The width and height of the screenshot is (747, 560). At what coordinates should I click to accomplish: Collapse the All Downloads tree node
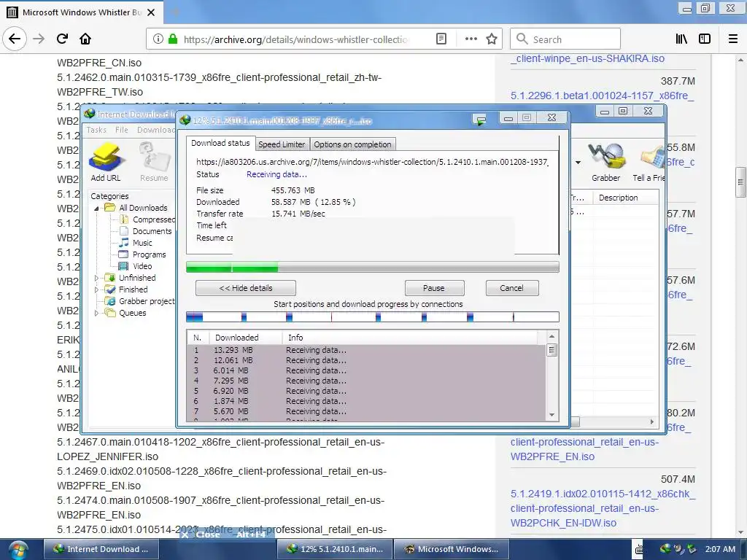(97, 208)
